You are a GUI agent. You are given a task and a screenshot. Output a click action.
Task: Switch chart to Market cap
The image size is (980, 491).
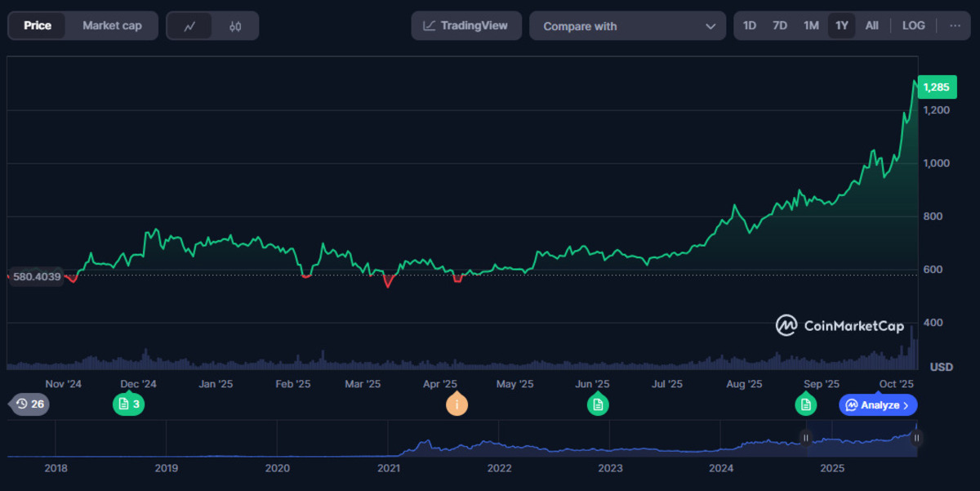coord(112,25)
